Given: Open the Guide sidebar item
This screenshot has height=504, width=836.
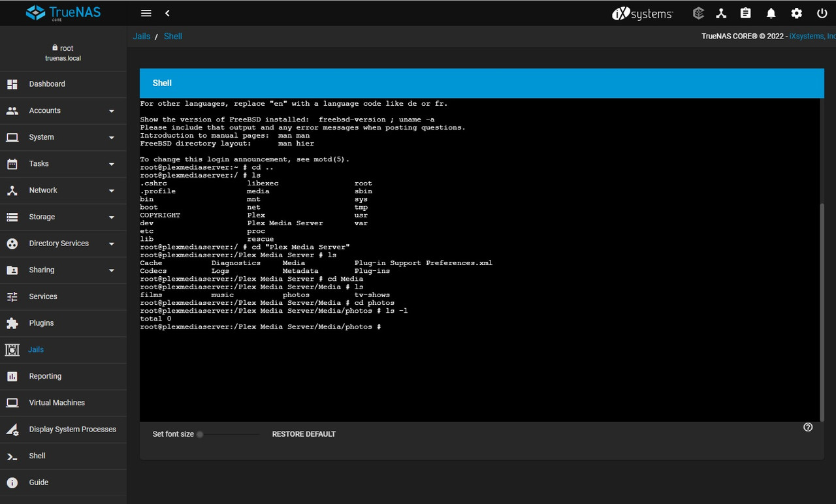Looking at the screenshot, I should coord(63,482).
